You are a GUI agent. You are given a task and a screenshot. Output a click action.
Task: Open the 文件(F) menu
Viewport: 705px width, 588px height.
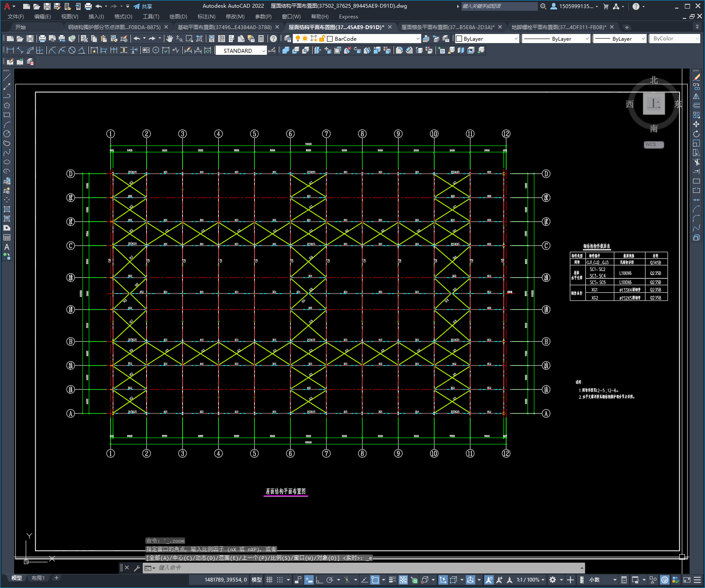point(16,17)
